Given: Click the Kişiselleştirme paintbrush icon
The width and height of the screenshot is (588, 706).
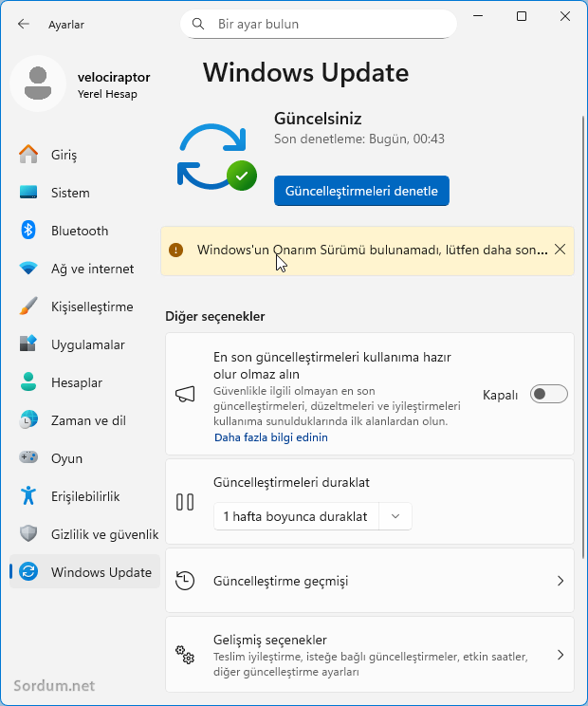Looking at the screenshot, I should [x=28, y=307].
